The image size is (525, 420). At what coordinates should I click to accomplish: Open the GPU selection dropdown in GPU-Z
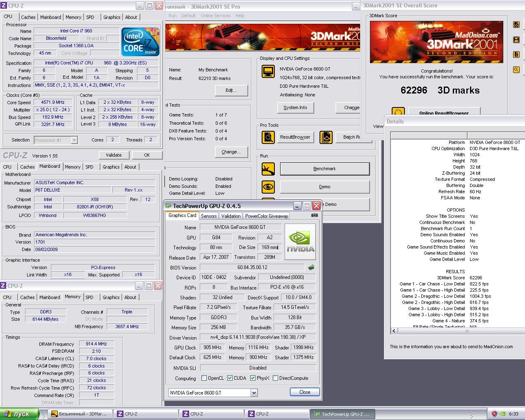tap(254, 393)
